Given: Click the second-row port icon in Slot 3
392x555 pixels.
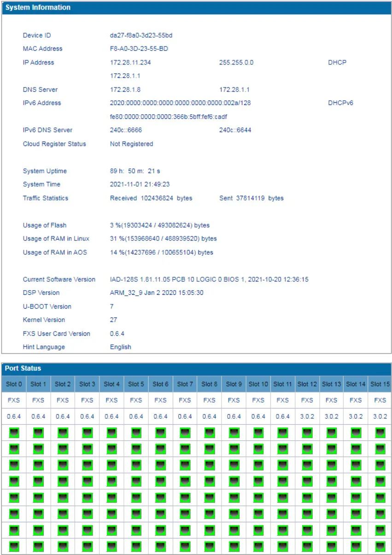Looking at the screenshot, I should [87, 449].
